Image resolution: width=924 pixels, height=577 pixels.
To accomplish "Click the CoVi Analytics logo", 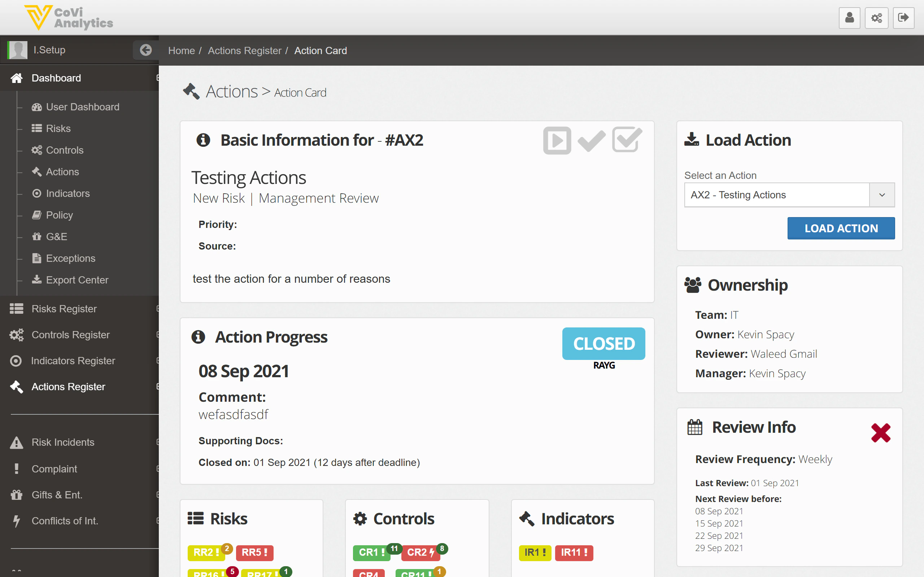I will pyautogui.click(x=69, y=18).
